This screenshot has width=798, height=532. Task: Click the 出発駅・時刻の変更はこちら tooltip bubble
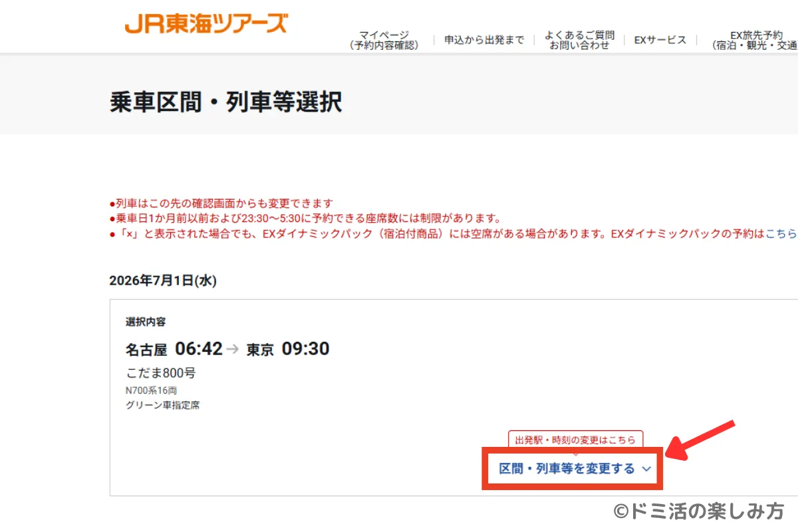pos(576,440)
